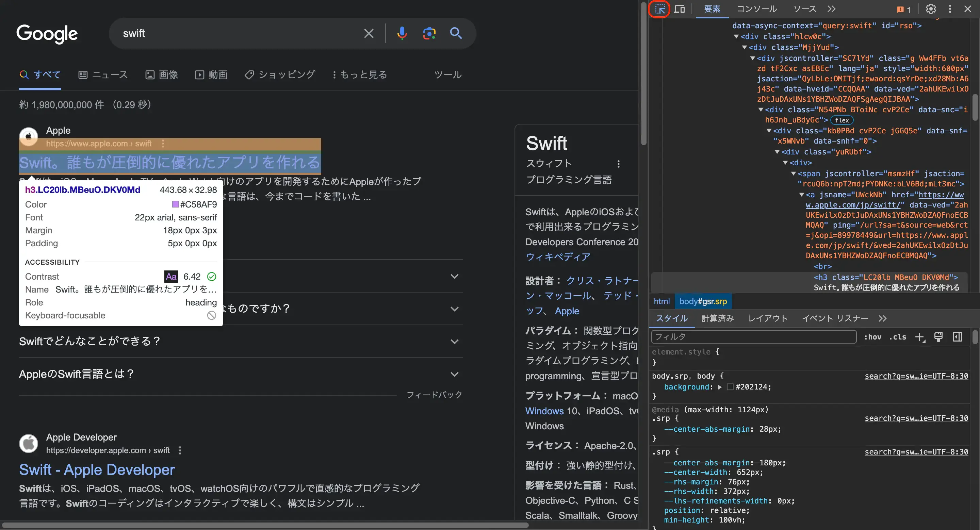Select the Console panel tab
Screen dimensions: 980x530
coord(757,9)
